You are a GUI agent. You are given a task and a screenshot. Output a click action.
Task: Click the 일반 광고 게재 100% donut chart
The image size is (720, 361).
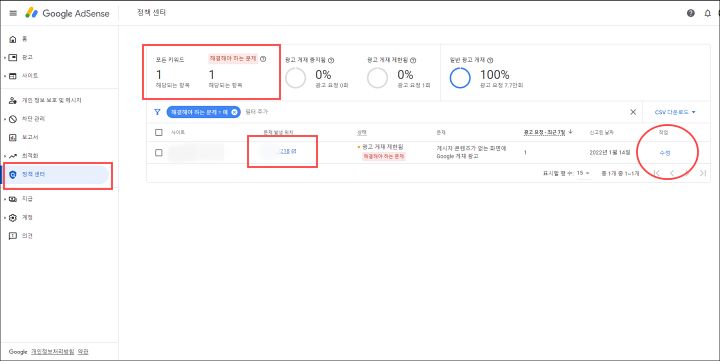[460, 78]
